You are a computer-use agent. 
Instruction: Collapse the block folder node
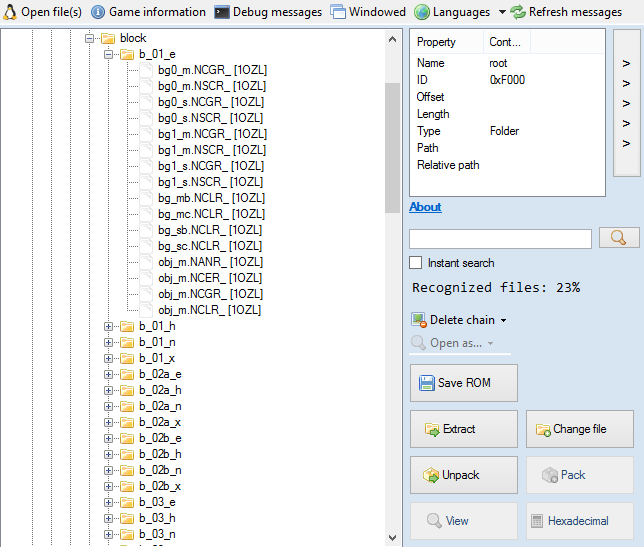[x=90, y=38]
